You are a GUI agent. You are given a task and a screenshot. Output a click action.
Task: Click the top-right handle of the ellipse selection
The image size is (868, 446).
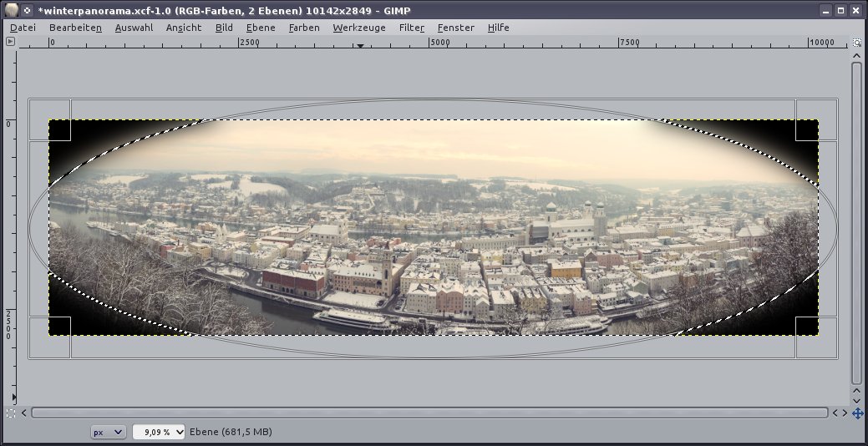tap(816, 119)
